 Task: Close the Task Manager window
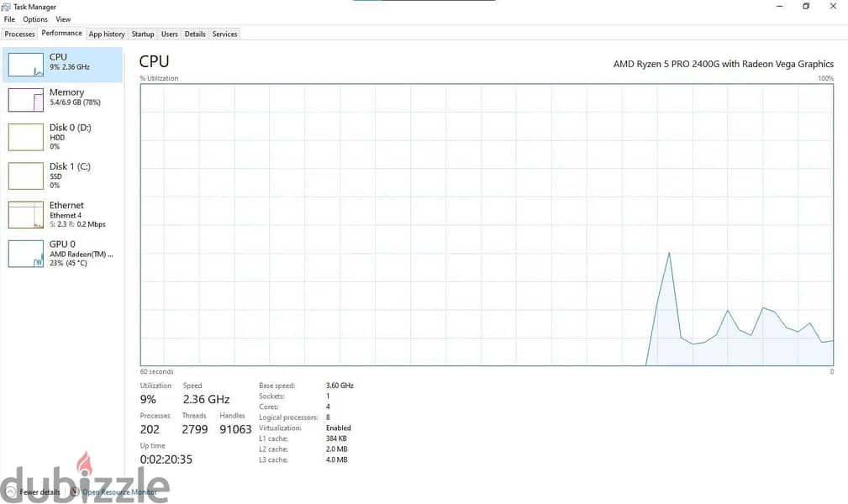tap(833, 7)
